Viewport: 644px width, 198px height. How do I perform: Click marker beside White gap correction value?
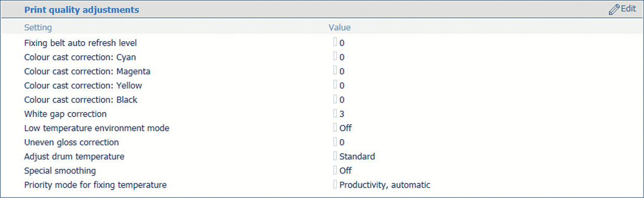pyautogui.click(x=335, y=113)
